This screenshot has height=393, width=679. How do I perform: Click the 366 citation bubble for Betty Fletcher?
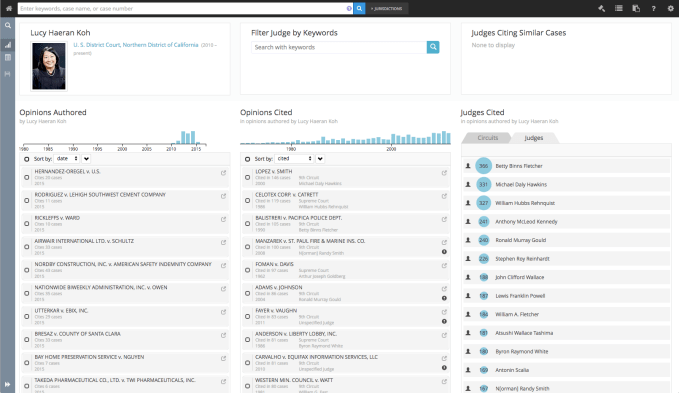point(483,166)
